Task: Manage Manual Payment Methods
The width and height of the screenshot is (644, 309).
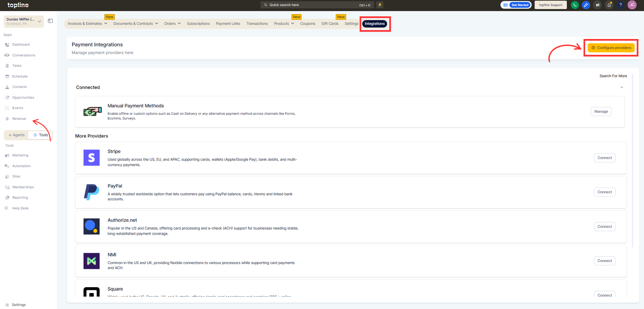Action: click(x=601, y=112)
